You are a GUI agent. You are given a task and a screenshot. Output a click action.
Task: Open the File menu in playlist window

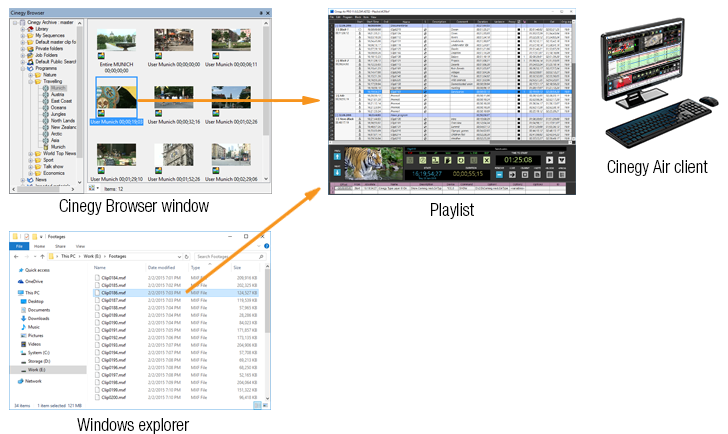(332, 17)
